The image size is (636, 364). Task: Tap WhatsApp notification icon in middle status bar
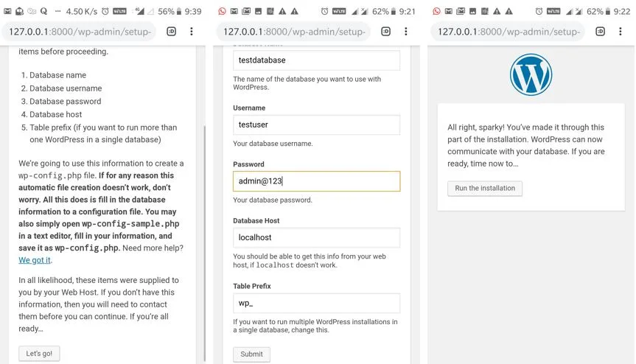pos(222,11)
